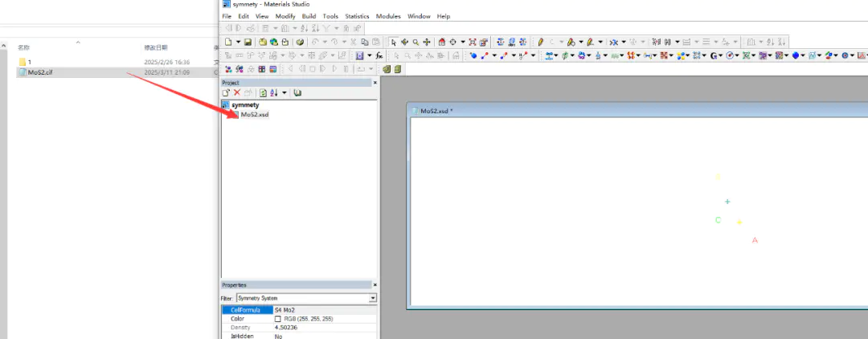Open the Modules menu
Viewport: 868px width, 339px height.
tap(388, 16)
